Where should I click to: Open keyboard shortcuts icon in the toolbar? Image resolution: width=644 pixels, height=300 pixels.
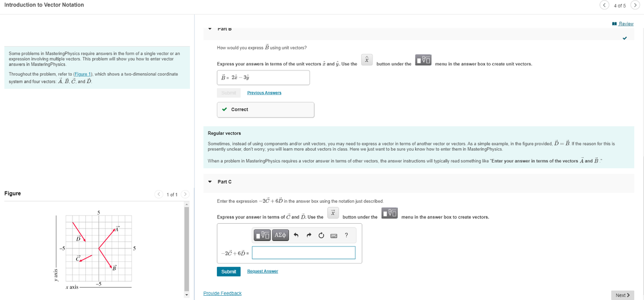pos(333,235)
